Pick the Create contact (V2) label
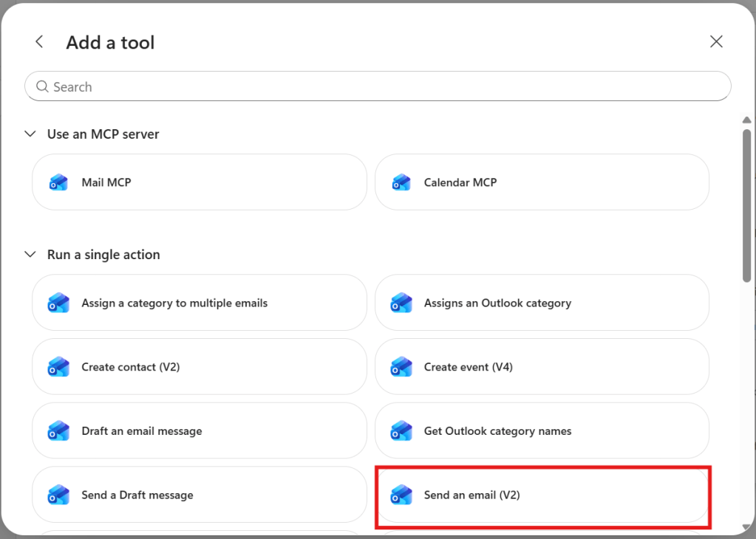 pos(130,367)
